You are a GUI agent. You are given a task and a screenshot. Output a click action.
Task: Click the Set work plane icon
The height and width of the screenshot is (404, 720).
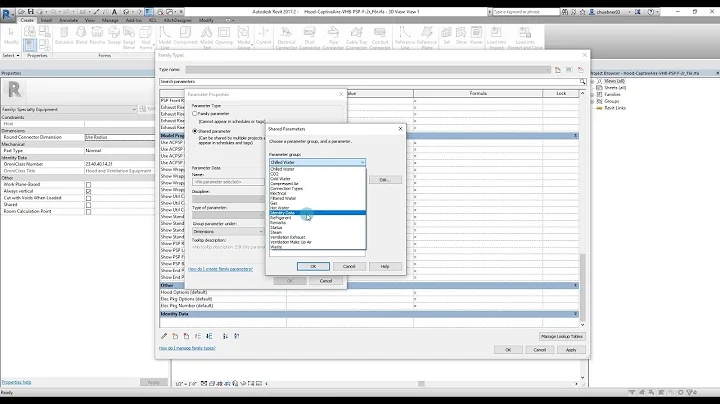point(446,36)
